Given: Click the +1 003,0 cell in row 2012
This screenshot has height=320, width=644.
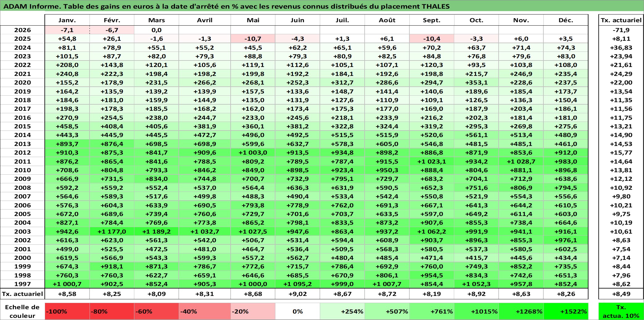Looking at the screenshot, I should pyautogui.click(x=253, y=152).
